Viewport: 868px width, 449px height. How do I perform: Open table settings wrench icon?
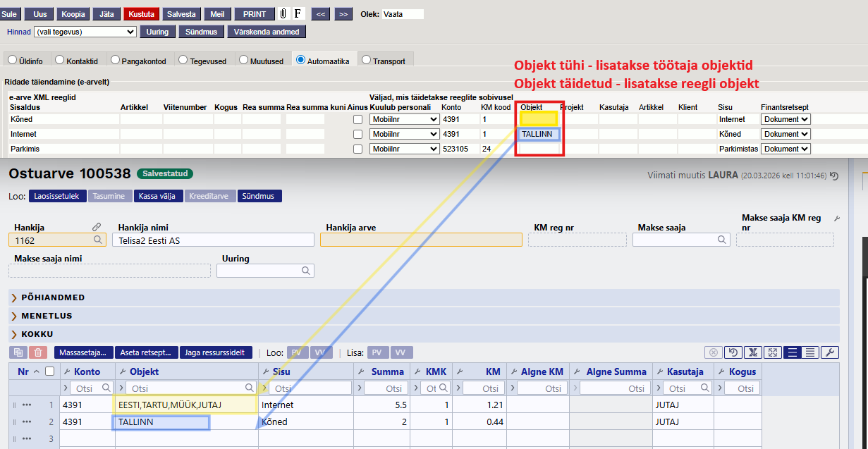click(830, 352)
